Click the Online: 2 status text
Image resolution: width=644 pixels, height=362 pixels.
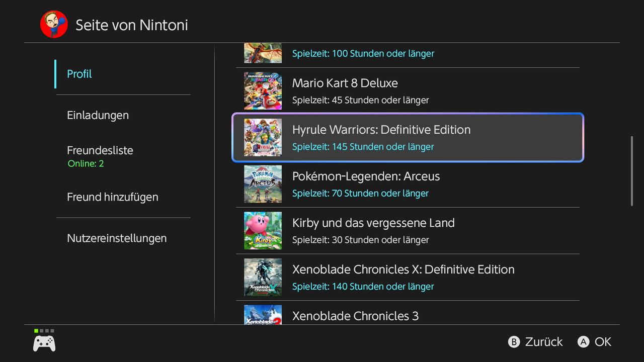click(86, 164)
